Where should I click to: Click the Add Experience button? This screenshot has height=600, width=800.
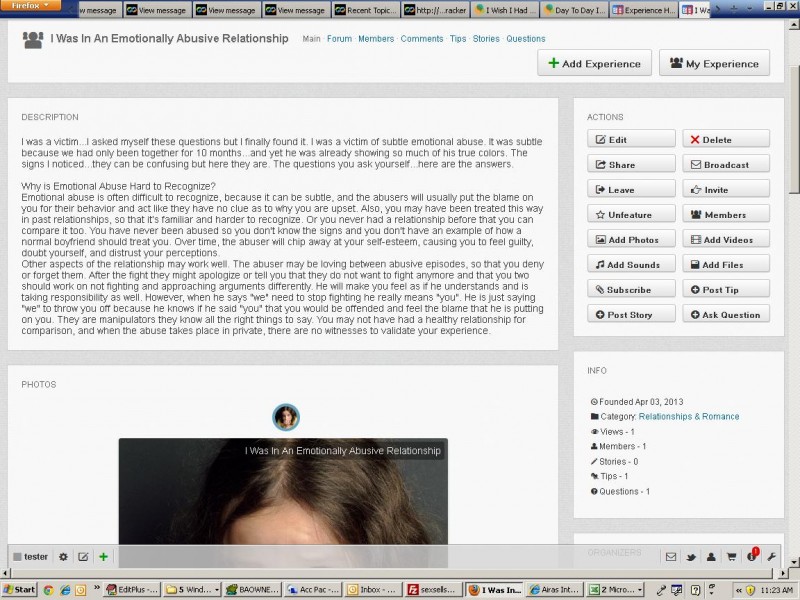[x=594, y=63]
